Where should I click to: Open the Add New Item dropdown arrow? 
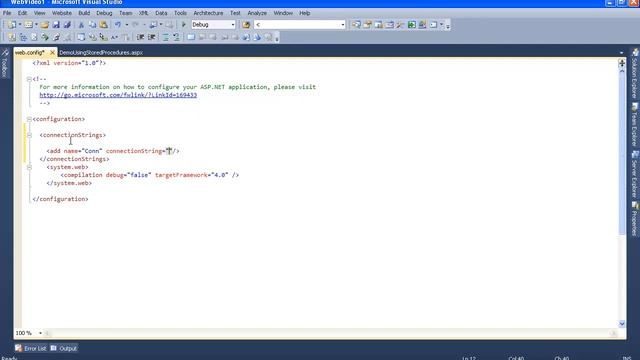[36, 25]
